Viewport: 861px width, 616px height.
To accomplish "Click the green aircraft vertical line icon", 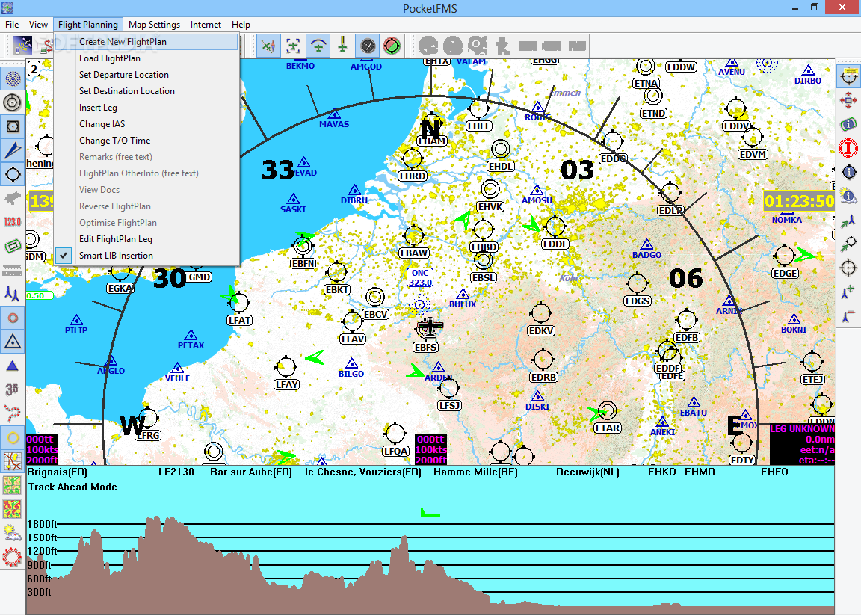I will pos(342,46).
